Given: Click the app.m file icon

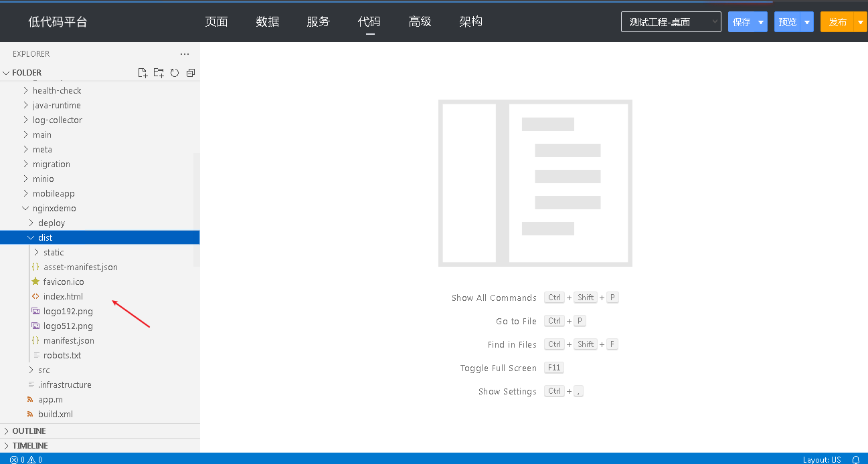Looking at the screenshot, I should coord(30,399).
